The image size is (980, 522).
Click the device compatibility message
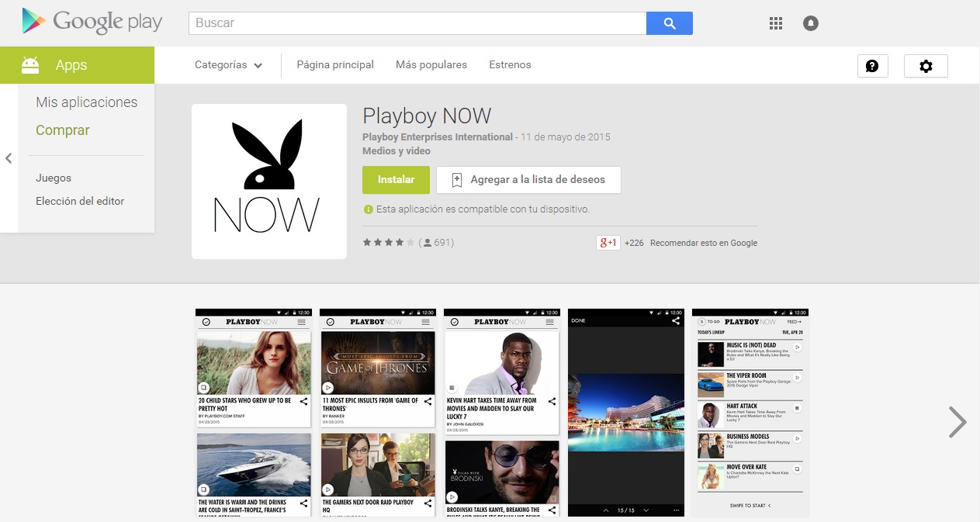pyautogui.click(x=476, y=209)
